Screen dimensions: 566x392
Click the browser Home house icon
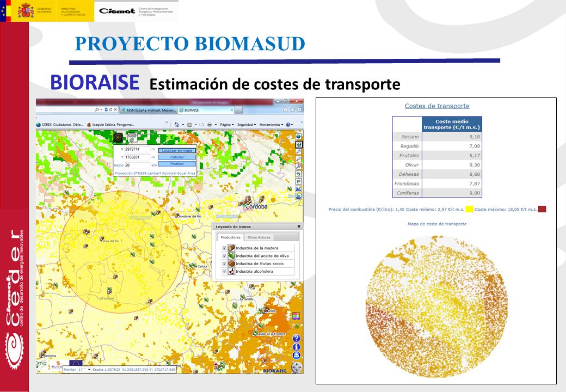(286, 110)
